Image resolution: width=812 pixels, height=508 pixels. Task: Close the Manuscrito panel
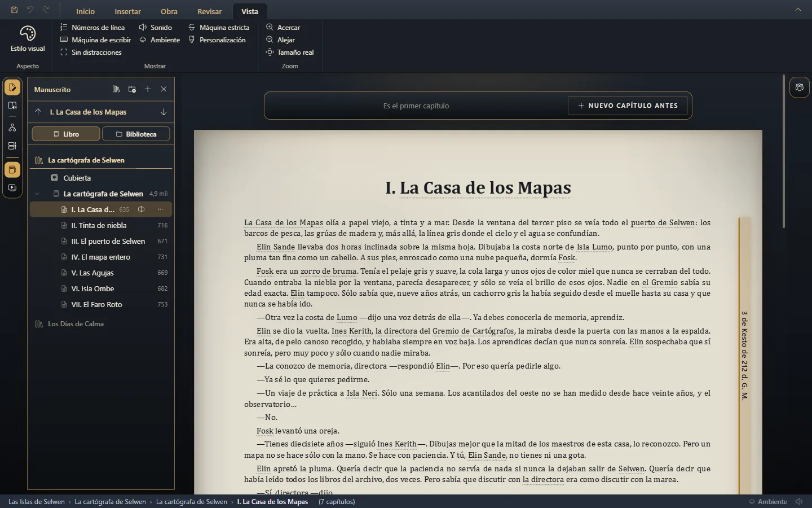point(164,89)
